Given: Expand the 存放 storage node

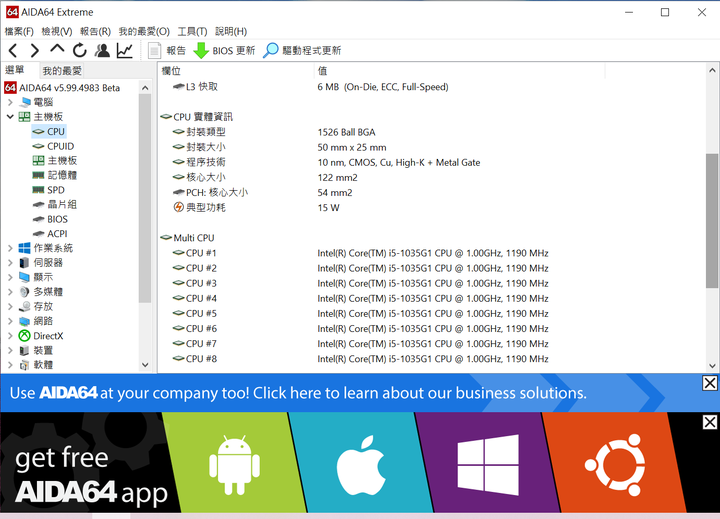Looking at the screenshot, I should point(10,306).
